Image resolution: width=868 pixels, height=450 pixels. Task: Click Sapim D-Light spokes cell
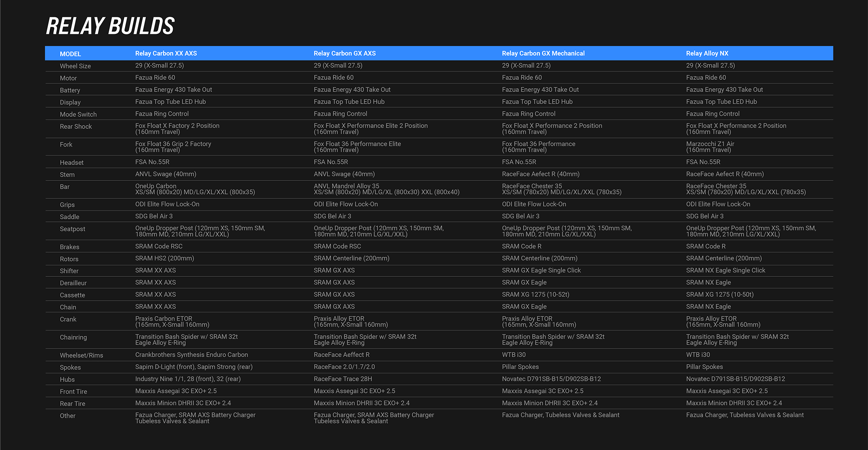point(194,367)
